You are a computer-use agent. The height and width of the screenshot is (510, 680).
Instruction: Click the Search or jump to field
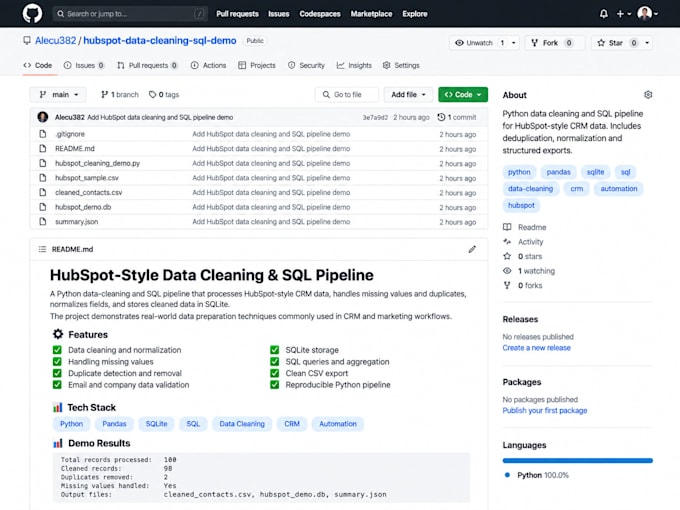tap(130, 14)
